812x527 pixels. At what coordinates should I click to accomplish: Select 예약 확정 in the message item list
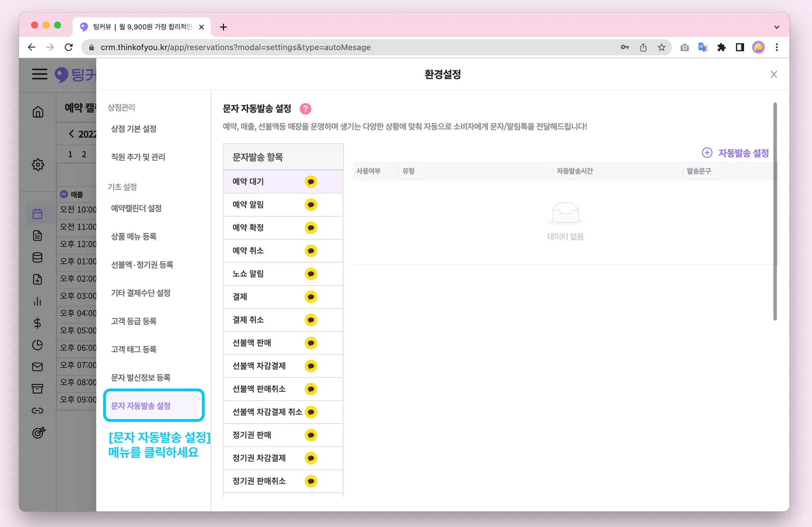tap(248, 228)
